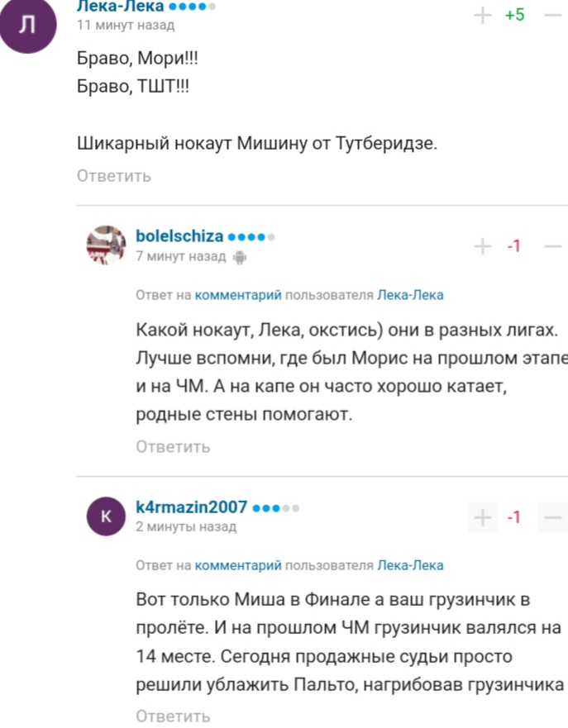Upvote Лека-Лека's comment with plus
This screenshot has height=728, width=568.
pos(482,15)
